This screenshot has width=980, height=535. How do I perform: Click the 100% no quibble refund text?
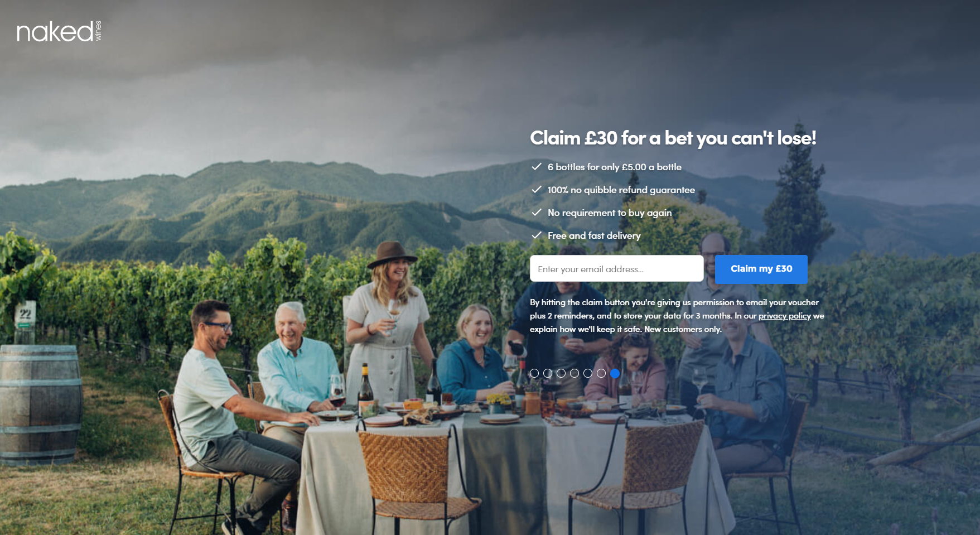point(621,190)
